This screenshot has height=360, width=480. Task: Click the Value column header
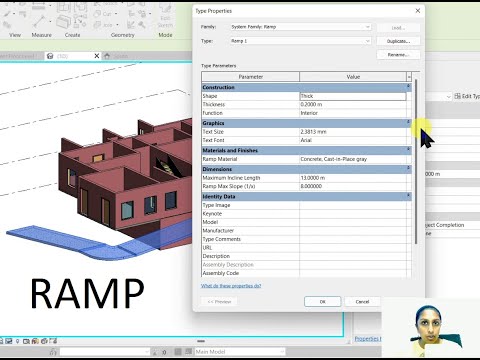click(353, 77)
